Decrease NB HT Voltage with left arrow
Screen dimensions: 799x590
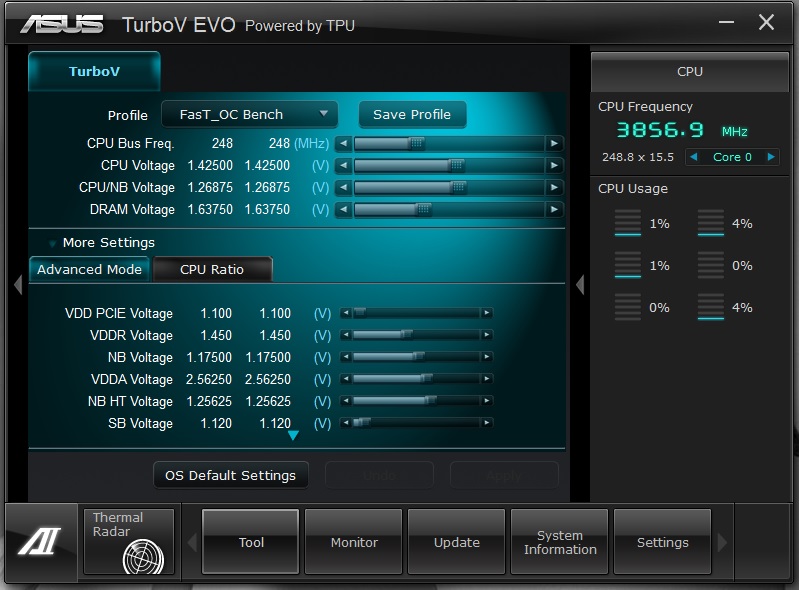tap(346, 401)
